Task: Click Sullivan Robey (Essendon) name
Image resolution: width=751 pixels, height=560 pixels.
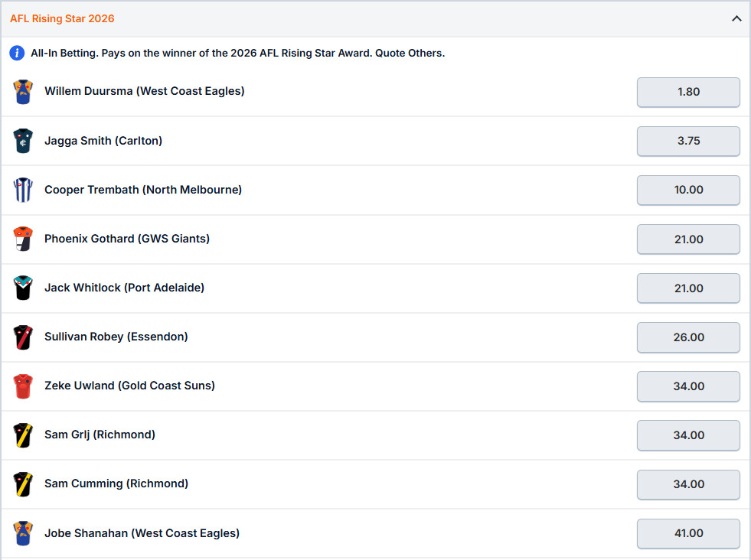Action: pyautogui.click(x=116, y=337)
